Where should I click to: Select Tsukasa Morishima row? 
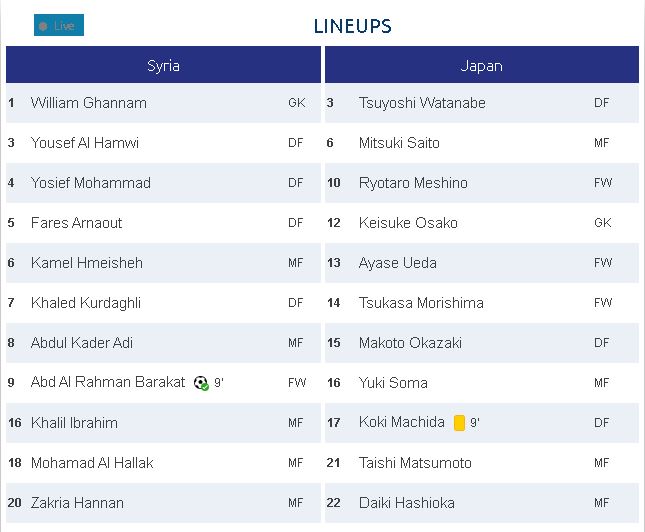pyautogui.click(x=482, y=303)
